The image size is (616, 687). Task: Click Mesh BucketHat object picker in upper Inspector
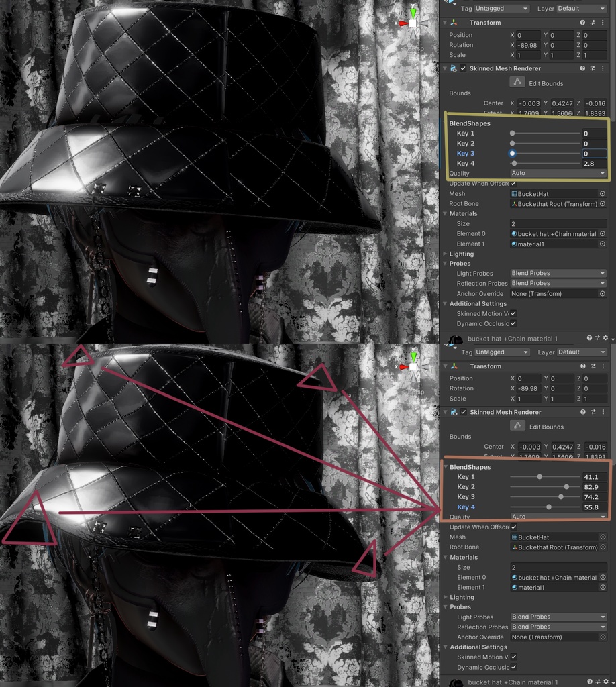coord(603,194)
